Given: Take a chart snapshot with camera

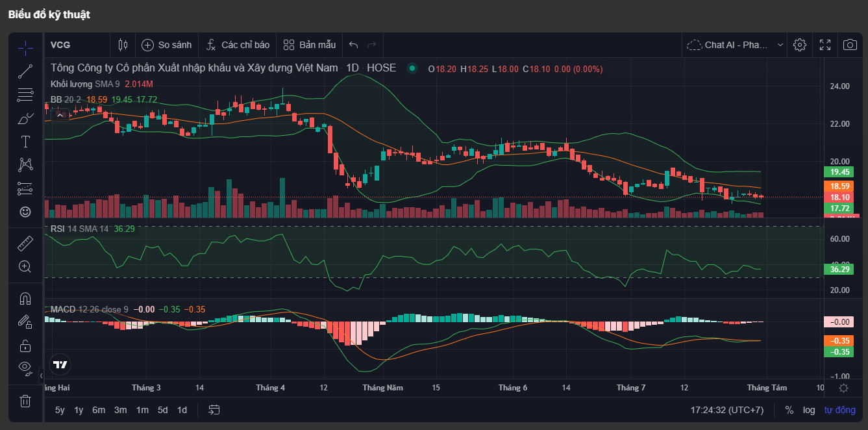Looking at the screenshot, I should tap(850, 45).
